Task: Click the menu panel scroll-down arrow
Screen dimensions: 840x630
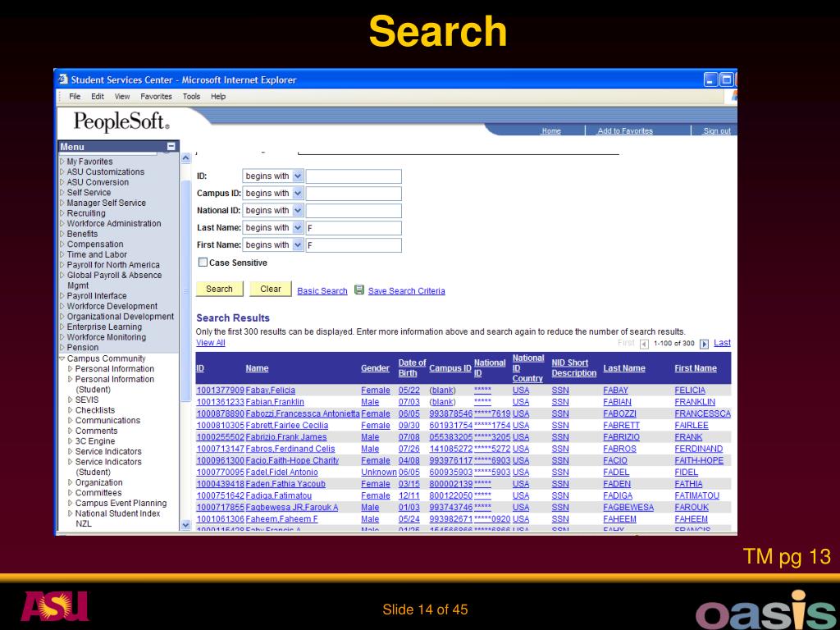Action: [186, 525]
